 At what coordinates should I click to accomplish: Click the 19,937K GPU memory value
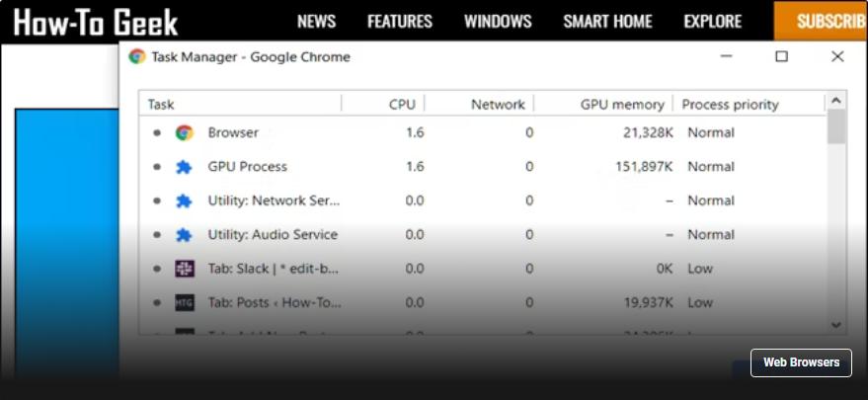pos(648,302)
